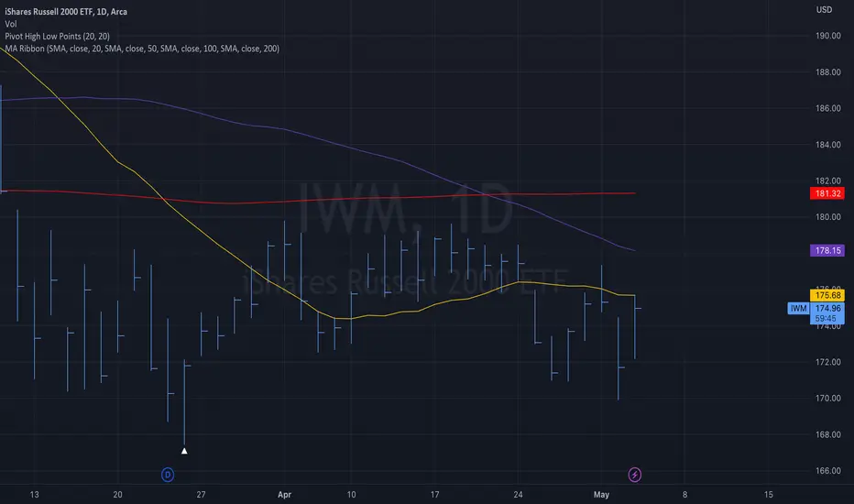Click the white pivot low triangle marker

click(x=184, y=451)
